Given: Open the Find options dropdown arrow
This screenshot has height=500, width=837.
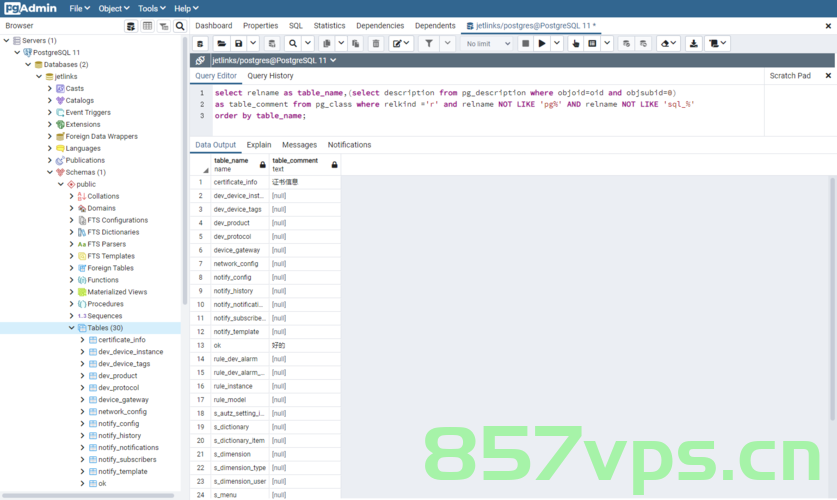Looking at the screenshot, I should [x=308, y=44].
